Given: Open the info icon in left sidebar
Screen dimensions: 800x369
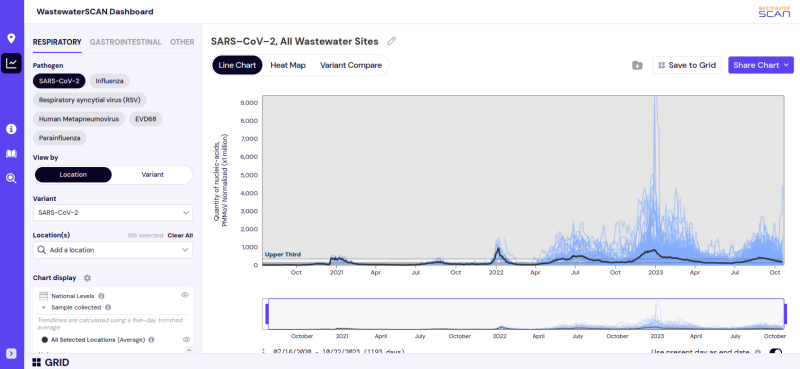Looking at the screenshot, I should click(x=11, y=129).
